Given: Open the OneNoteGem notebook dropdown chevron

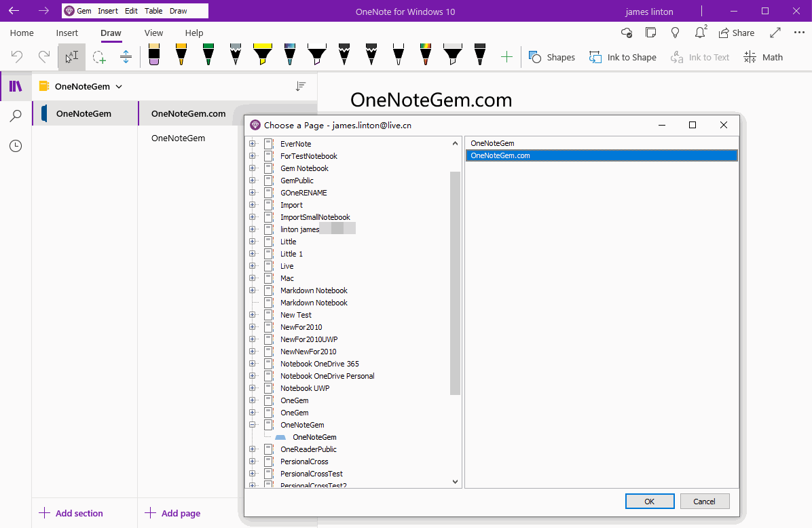Looking at the screenshot, I should coord(119,86).
